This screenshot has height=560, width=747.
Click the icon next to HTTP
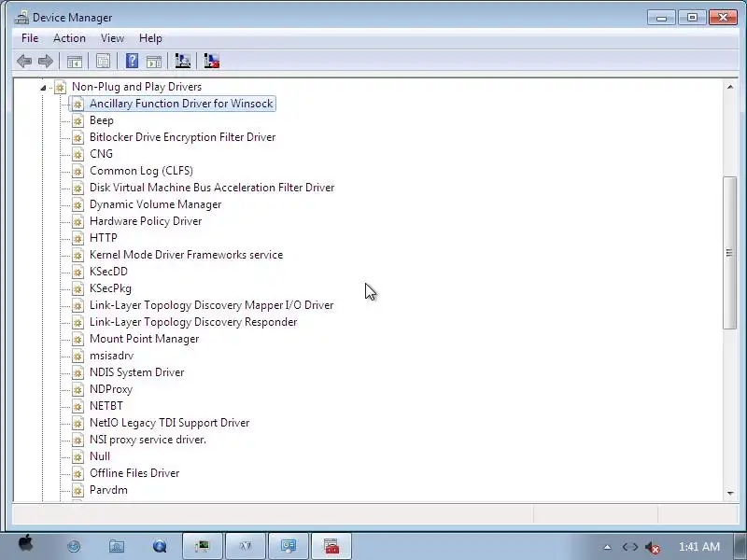78,238
